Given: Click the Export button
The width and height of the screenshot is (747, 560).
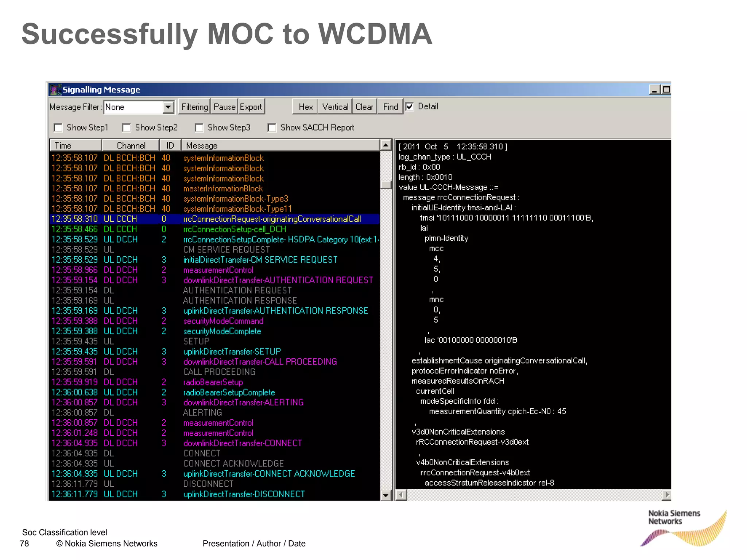Looking at the screenshot, I should tap(251, 107).
